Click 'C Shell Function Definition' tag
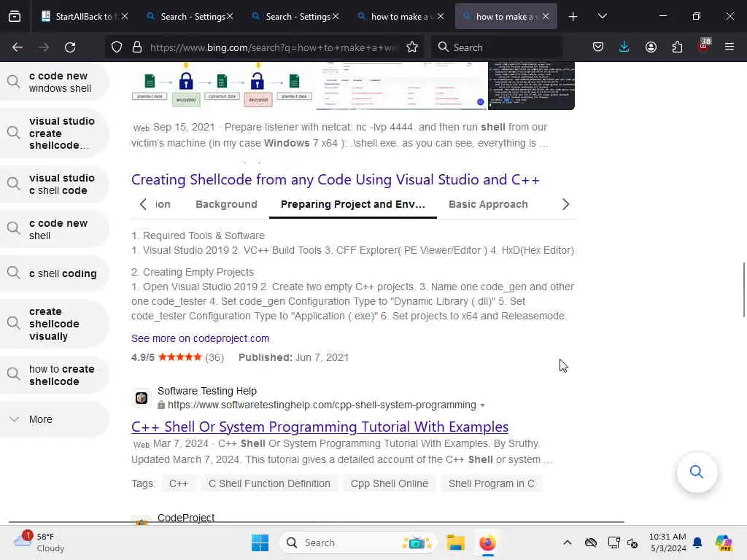The image size is (747, 560). [269, 483]
